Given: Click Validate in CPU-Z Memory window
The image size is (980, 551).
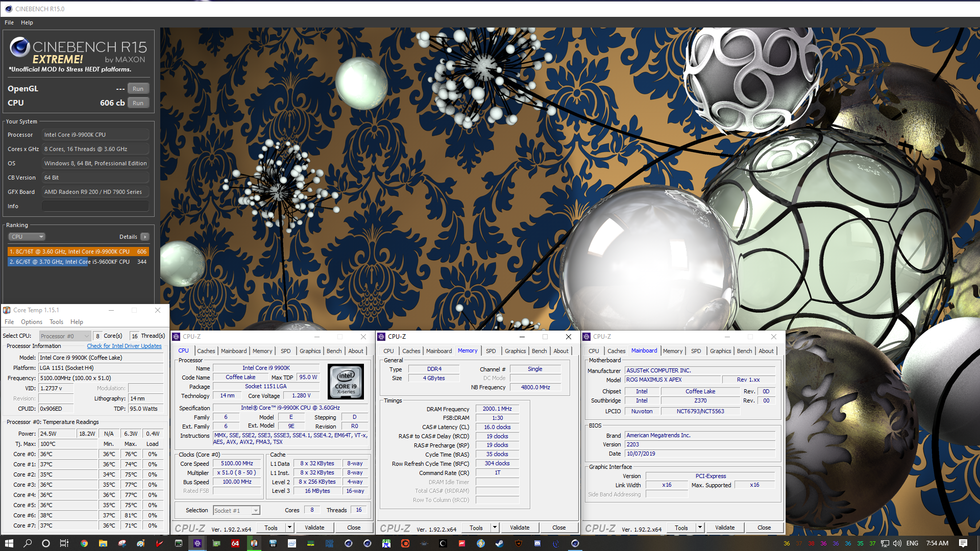Looking at the screenshot, I should [x=520, y=528].
